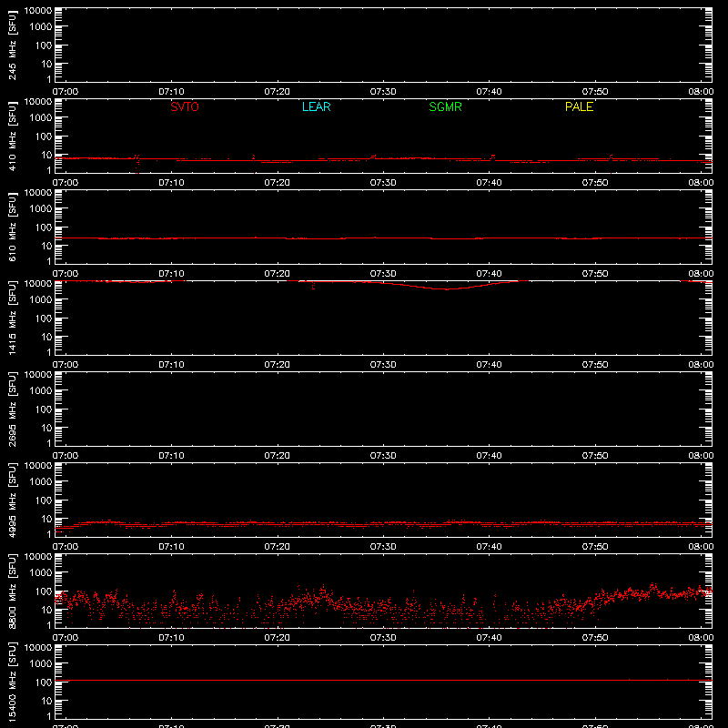
Task: Click the 1000 y-axis value of 610 MHz plot
Action: pos(41,209)
